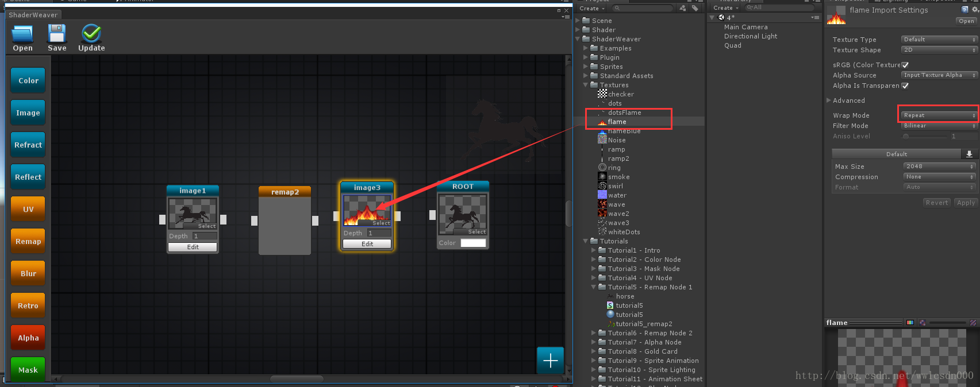Toggle alpha channel preview icon for flame
This screenshot has width=980, height=387.
click(922, 323)
